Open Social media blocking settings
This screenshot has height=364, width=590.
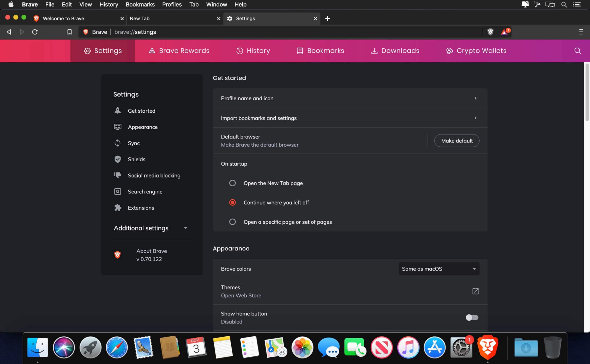click(x=154, y=175)
